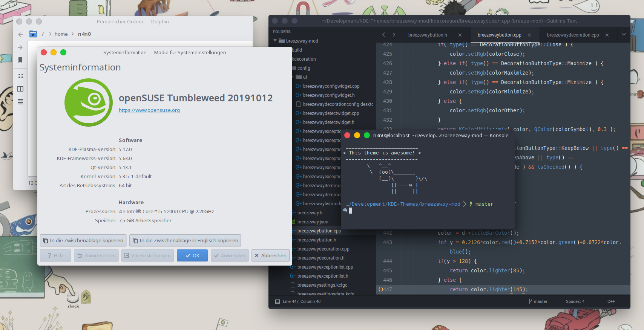This screenshot has height=330, width=644.
Task: Open breezewaydecoration.cpp in sidebar tree
Action: coord(323,249)
